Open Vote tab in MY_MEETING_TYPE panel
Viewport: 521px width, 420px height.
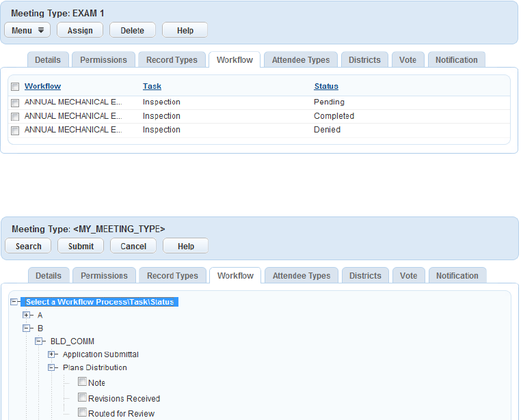408,275
